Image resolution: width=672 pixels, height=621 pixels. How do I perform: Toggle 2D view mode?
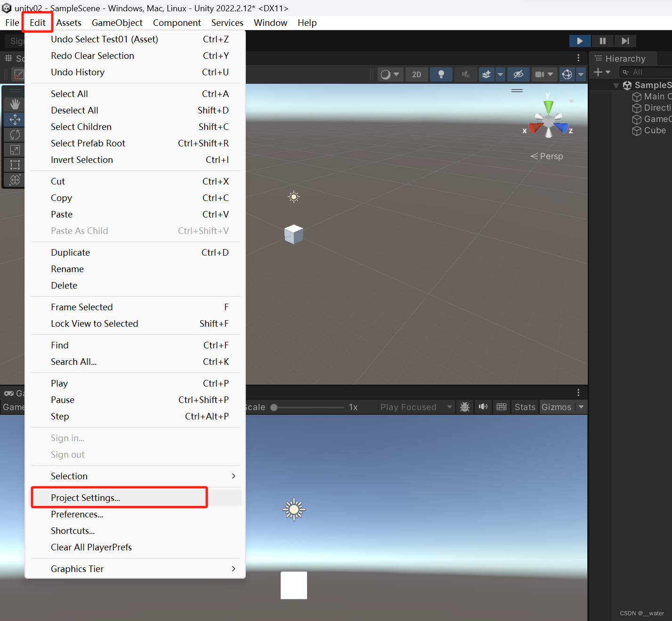pos(416,74)
